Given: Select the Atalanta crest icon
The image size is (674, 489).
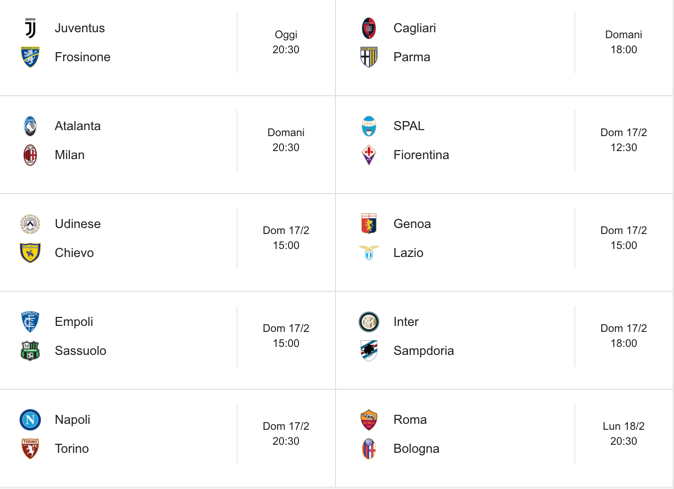Looking at the screenshot, I should (30, 126).
